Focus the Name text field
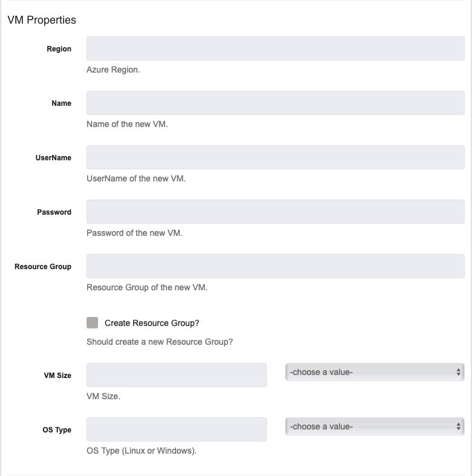472x476 pixels. [x=275, y=103]
